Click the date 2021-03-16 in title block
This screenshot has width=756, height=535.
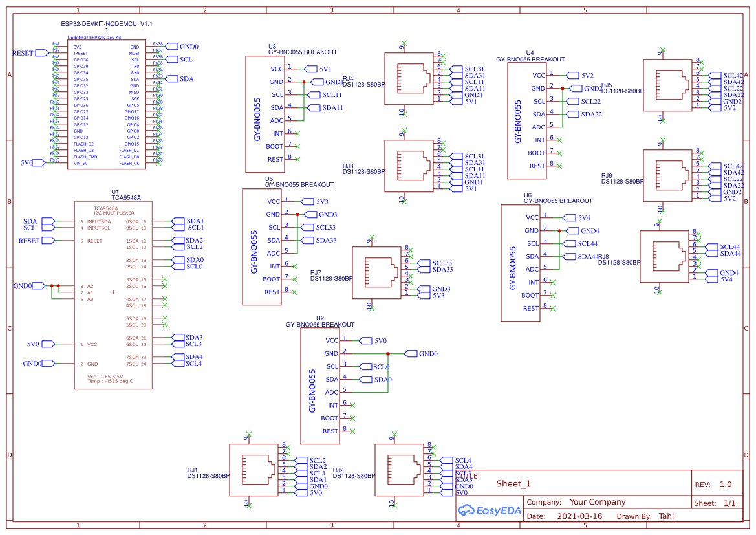coord(580,516)
